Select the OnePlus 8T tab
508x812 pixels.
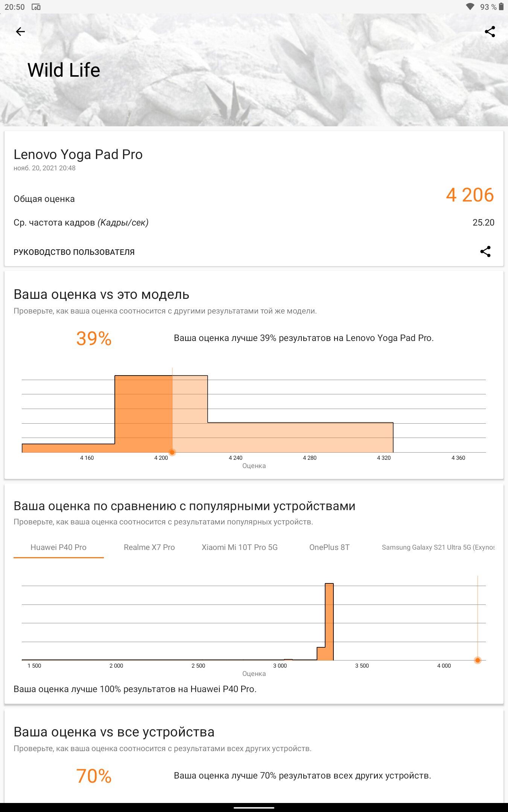(x=329, y=547)
